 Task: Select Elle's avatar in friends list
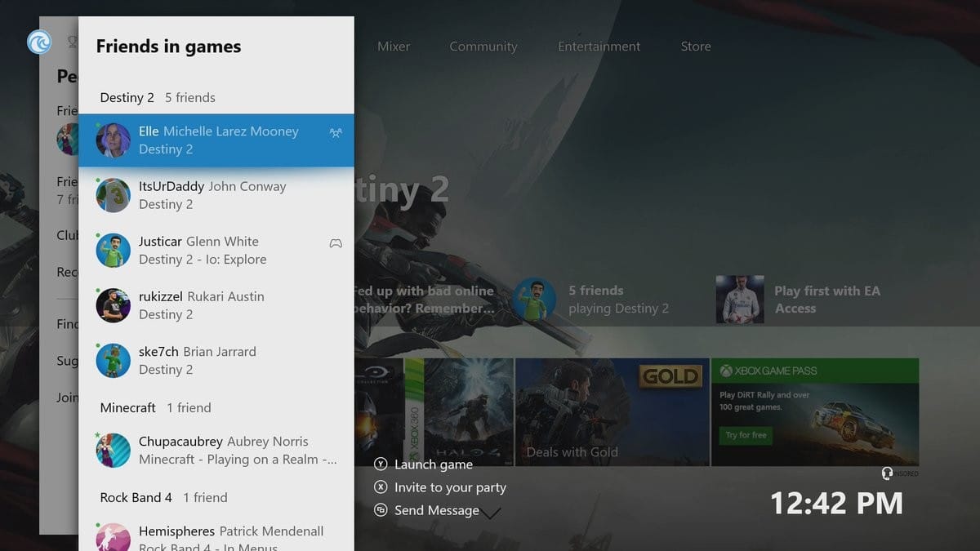[x=114, y=140]
